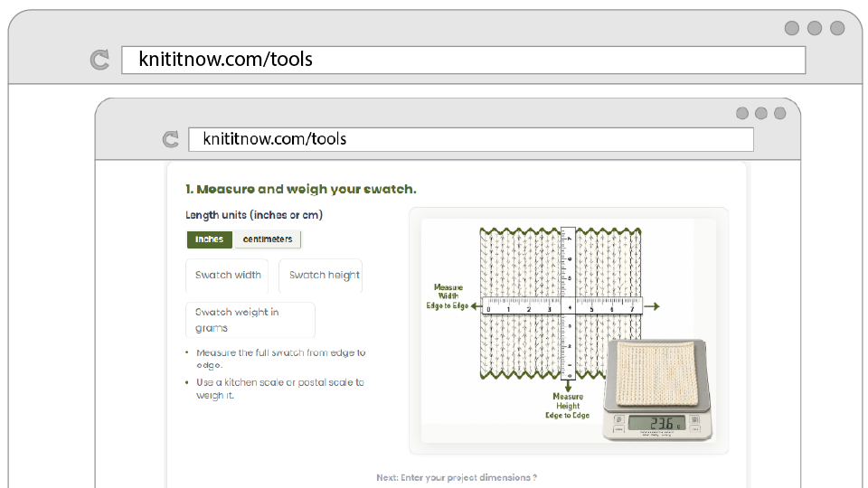This screenshot has width=868, height=488.
Task: Click the kitchen scale photo in diagram
Action: pos(657,390)
